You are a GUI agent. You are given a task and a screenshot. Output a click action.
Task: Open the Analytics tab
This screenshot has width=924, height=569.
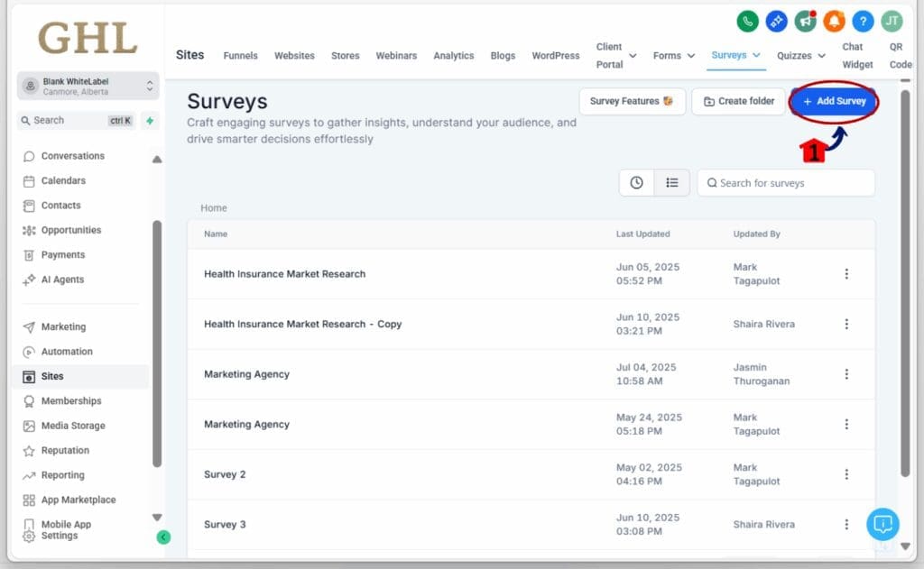tap(453, 55)
